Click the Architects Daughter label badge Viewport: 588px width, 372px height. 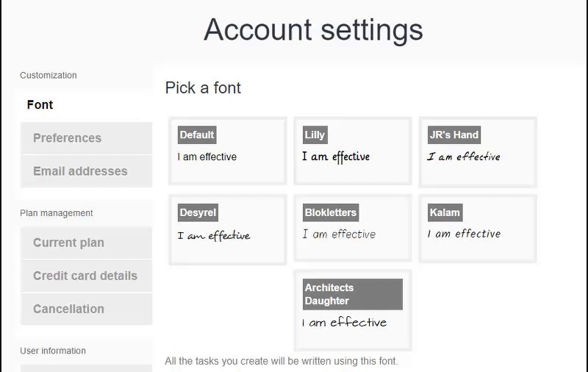click(353, 294)
